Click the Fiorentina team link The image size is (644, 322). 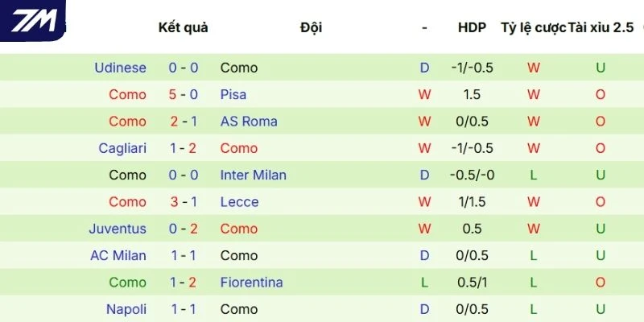[251, 283]
